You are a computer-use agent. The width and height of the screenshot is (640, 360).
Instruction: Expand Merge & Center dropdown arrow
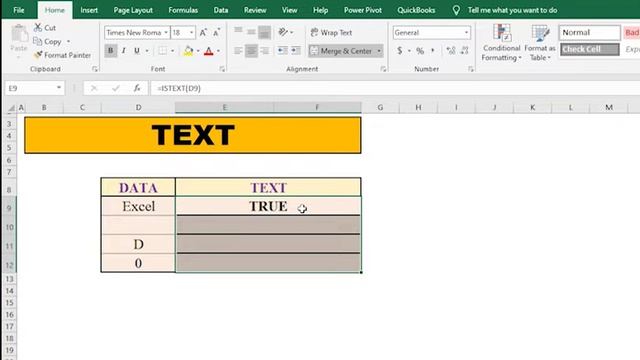tap(379, 51)
